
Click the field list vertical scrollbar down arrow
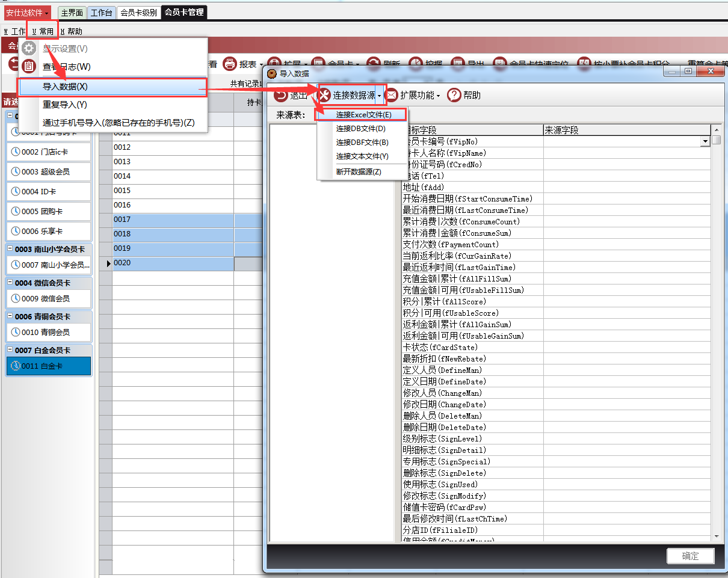click(716, 536)
